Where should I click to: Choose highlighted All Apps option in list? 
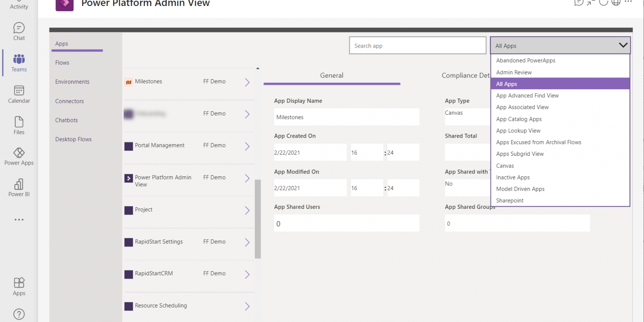pyautogui.click(x=560, y=84)
